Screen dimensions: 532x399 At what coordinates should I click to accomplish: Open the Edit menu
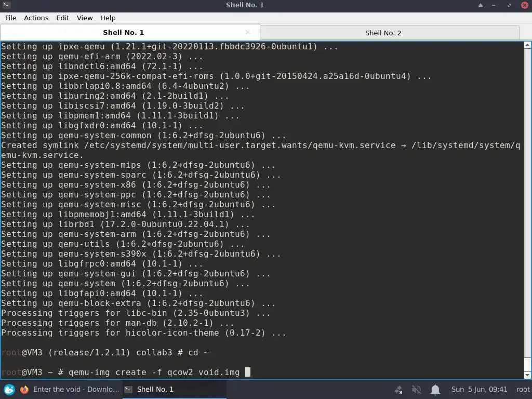tap(62, 18)
